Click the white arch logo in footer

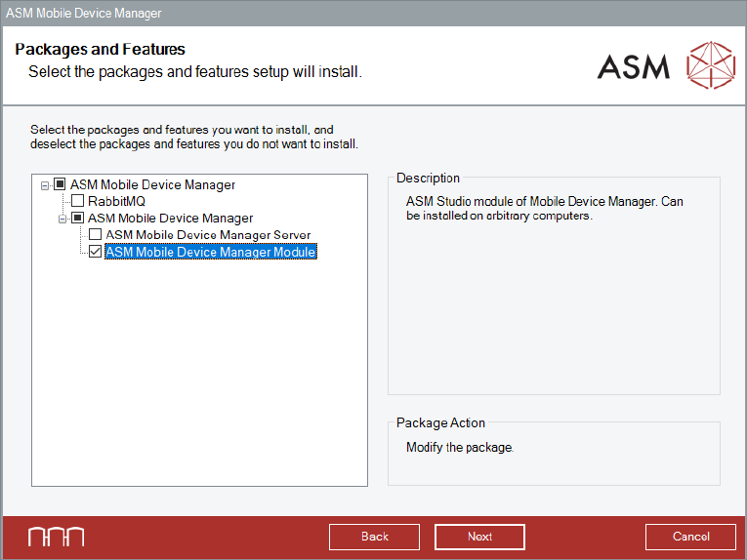click(57, 537)
